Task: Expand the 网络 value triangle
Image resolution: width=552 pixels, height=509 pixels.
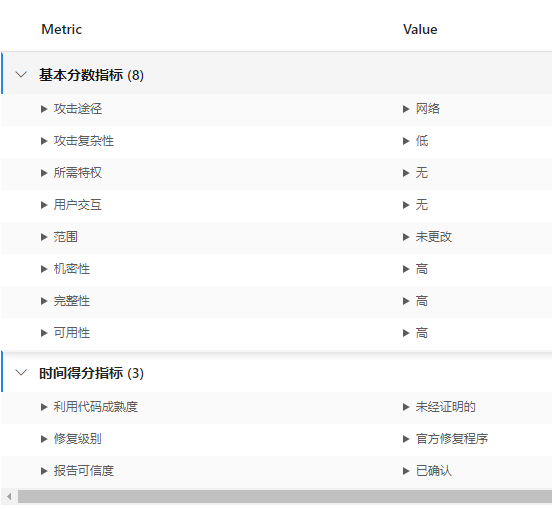Action: (x=406, y=109)
